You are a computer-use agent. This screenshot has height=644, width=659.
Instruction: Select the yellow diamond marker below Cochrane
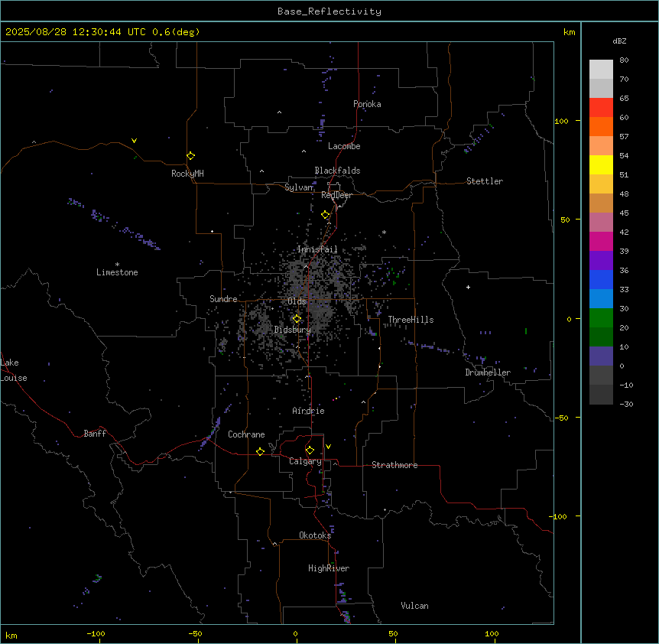(260, 451)
